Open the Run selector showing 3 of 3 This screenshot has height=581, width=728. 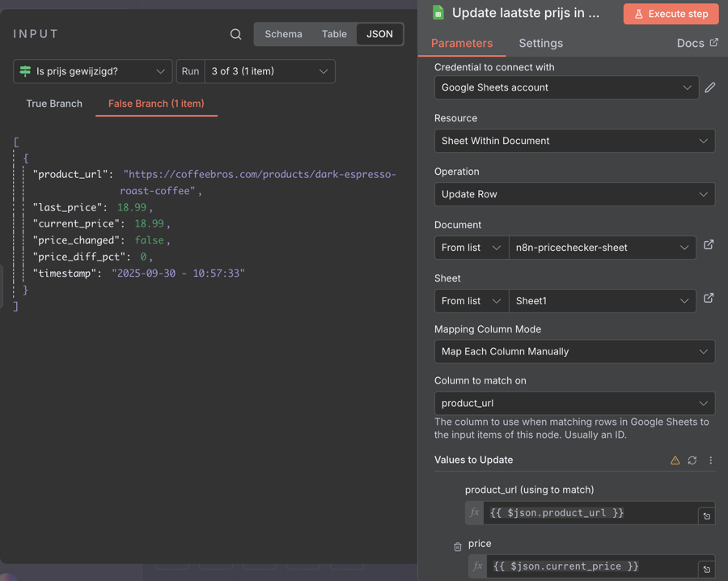point(269,71)
